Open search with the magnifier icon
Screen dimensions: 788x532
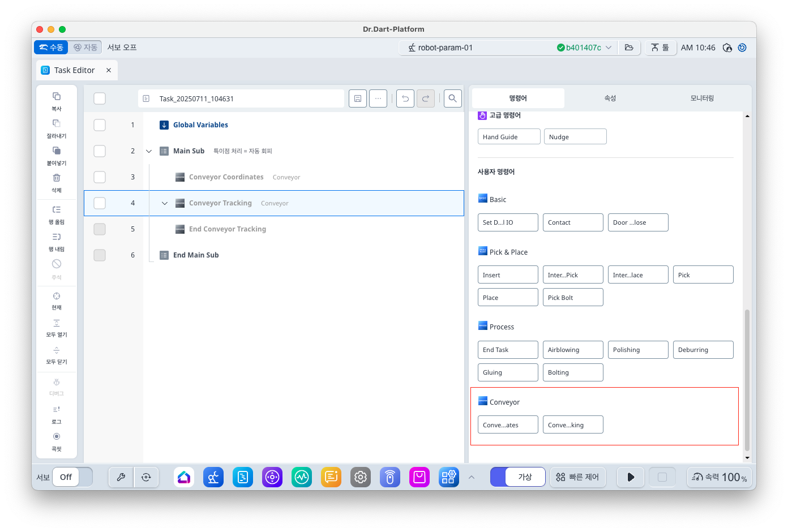pos(452,98)
